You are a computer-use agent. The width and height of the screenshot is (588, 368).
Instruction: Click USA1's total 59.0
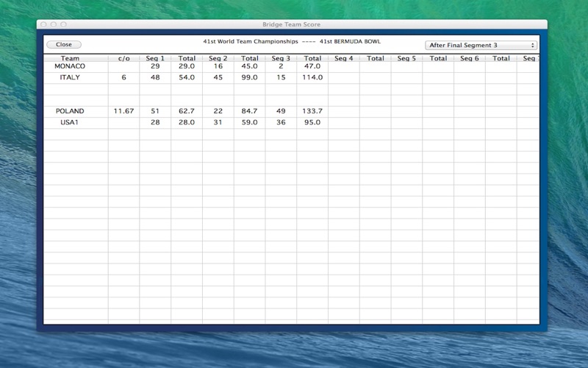tap(249, 122)
